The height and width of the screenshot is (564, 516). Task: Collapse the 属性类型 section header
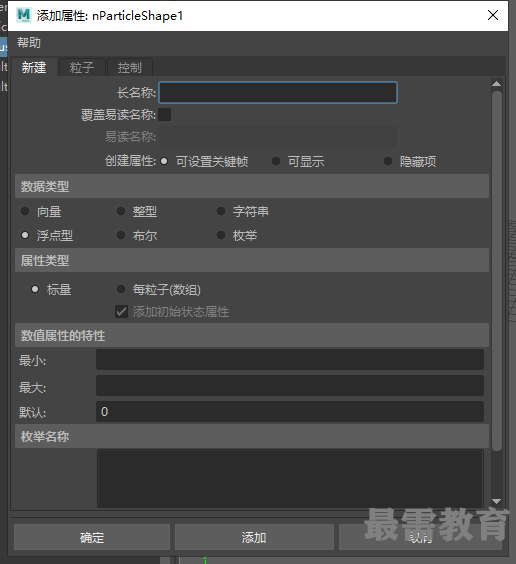[x=252, y=260]
